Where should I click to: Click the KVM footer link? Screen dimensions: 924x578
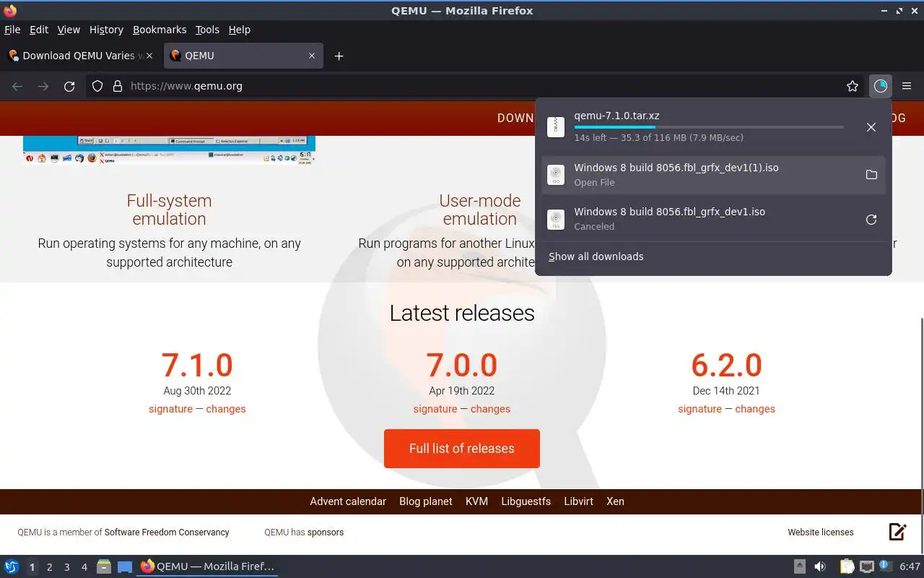pos(477,501)
